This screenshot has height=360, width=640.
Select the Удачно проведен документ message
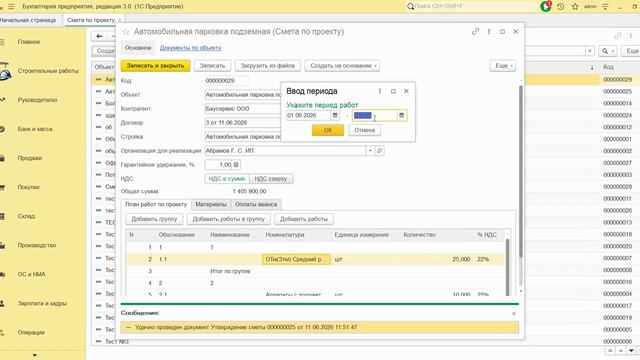point(320,327)
